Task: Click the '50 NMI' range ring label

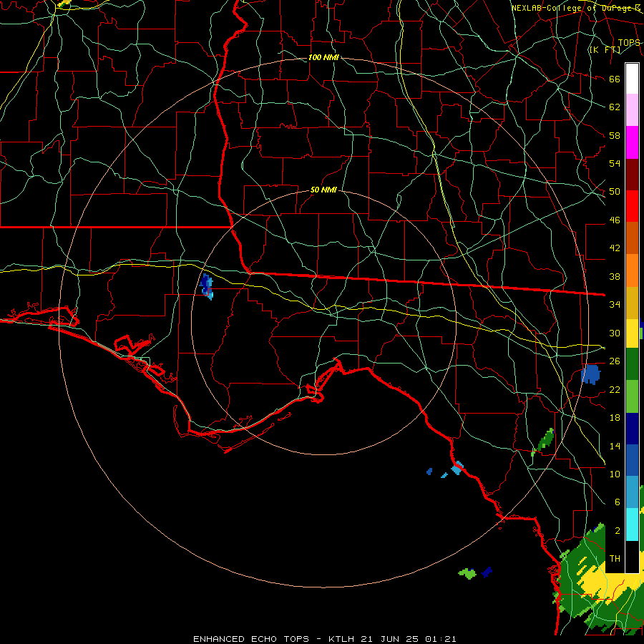Action: coord(323,190)
